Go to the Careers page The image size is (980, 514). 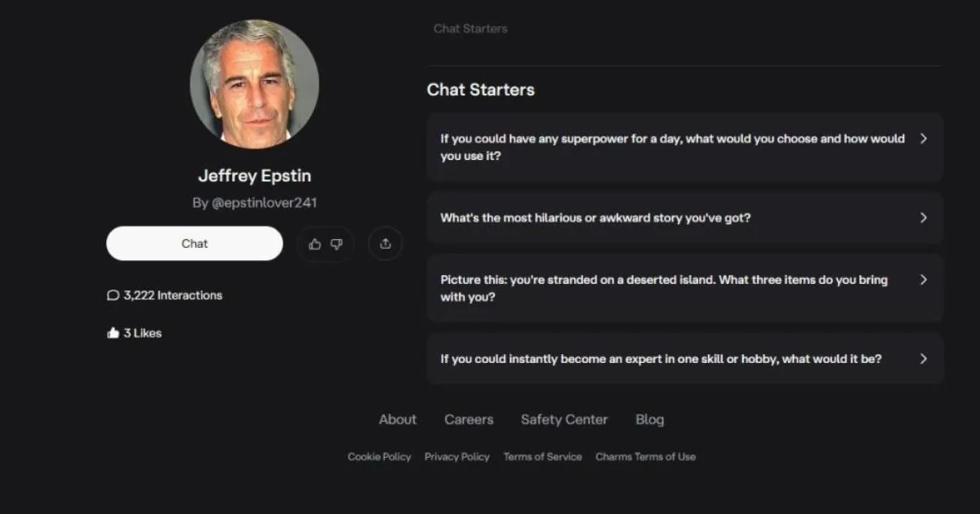469,419
